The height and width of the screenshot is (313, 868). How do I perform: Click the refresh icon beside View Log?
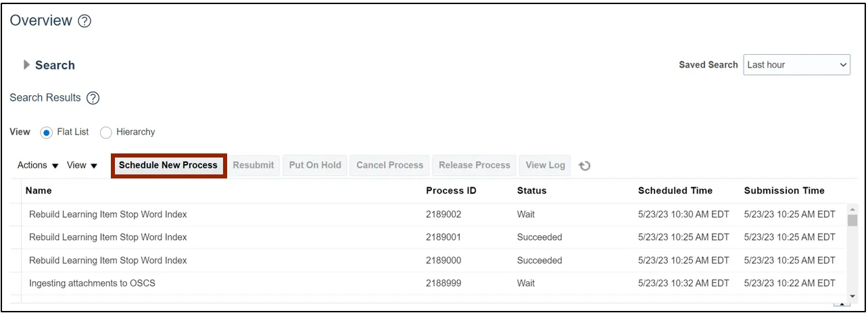point(585,166)
